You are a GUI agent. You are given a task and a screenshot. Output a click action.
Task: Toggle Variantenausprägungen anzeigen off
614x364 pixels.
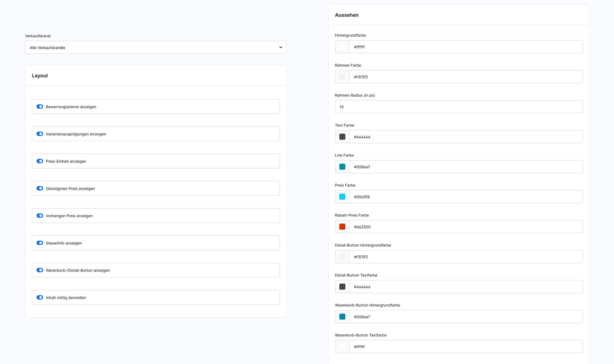click(40, 134)
